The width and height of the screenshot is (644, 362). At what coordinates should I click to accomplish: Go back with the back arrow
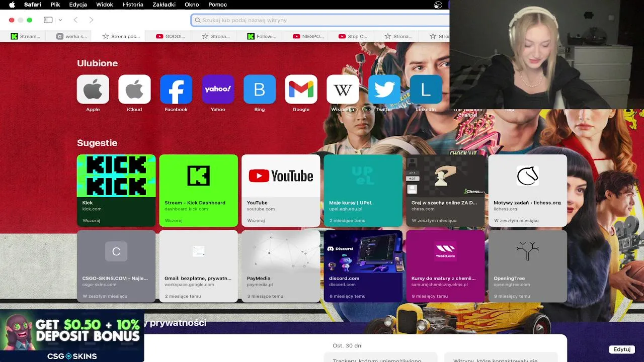75,20
